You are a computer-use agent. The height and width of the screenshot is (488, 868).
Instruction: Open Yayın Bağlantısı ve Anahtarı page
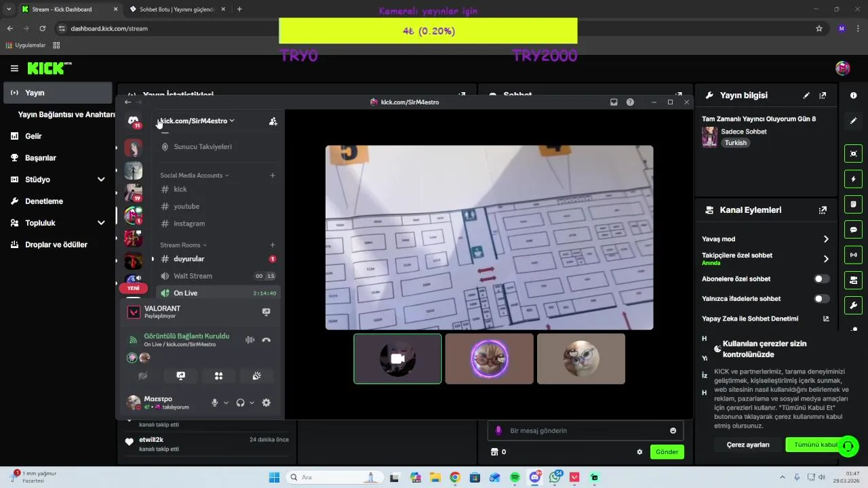pyautogui.click(x=66, y=115)
